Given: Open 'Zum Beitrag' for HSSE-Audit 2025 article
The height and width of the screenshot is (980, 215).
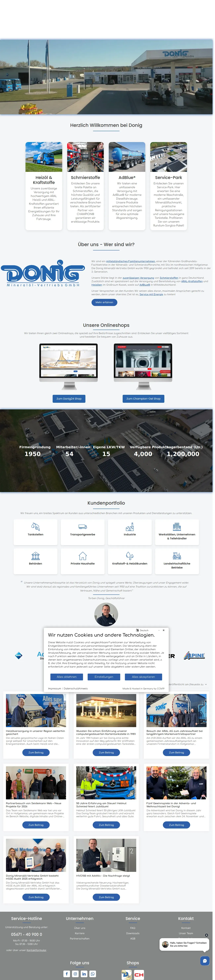Looking at the screenshot, I should click(36, 897).
